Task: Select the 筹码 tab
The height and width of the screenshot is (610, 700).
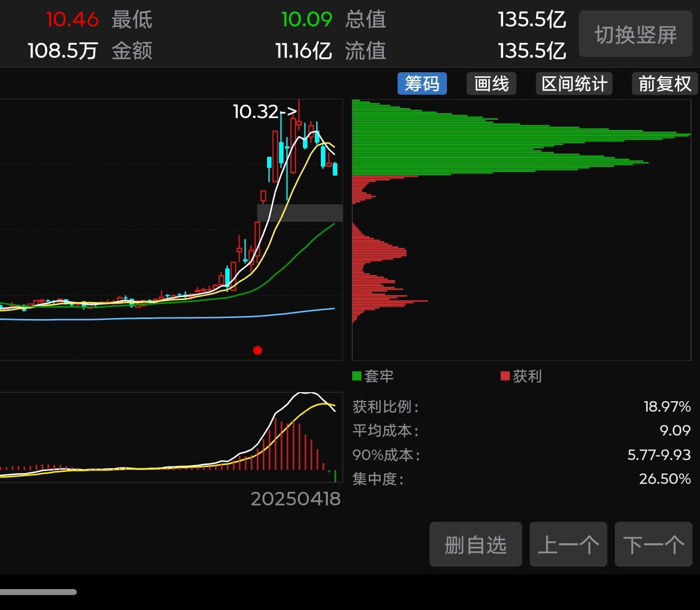Action: 422,83
